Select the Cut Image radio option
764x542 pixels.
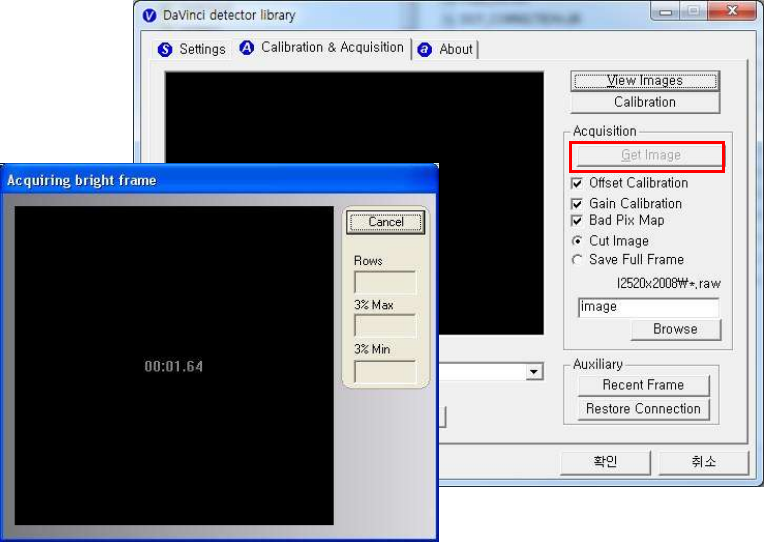tap(577, 241)
